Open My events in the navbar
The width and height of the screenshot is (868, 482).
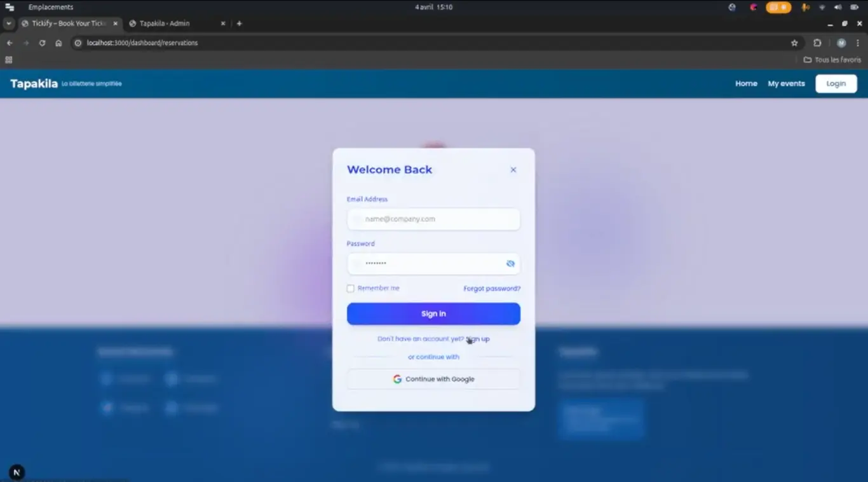786,84
